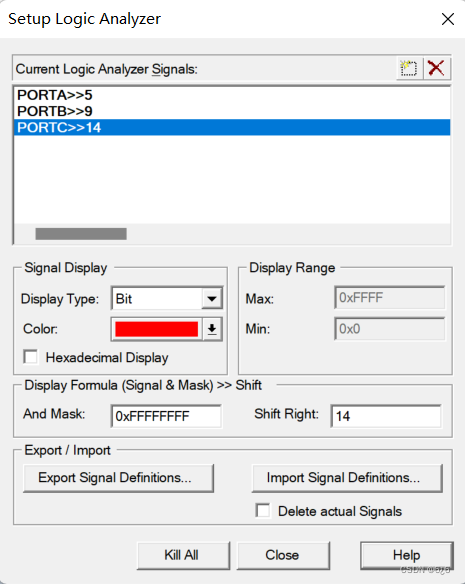The width and height of the screenshot is (465, 584).
Task: Enable the Hexadecimal Display checkbox
Action: pyautogui.click(x=31, y=357)
